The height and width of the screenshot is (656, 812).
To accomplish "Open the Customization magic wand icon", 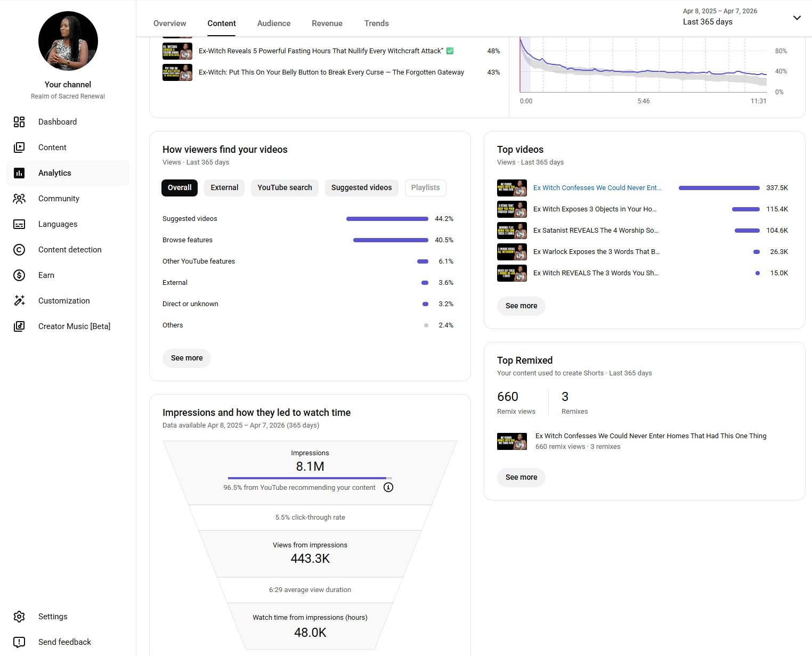I will pos(19,301).
